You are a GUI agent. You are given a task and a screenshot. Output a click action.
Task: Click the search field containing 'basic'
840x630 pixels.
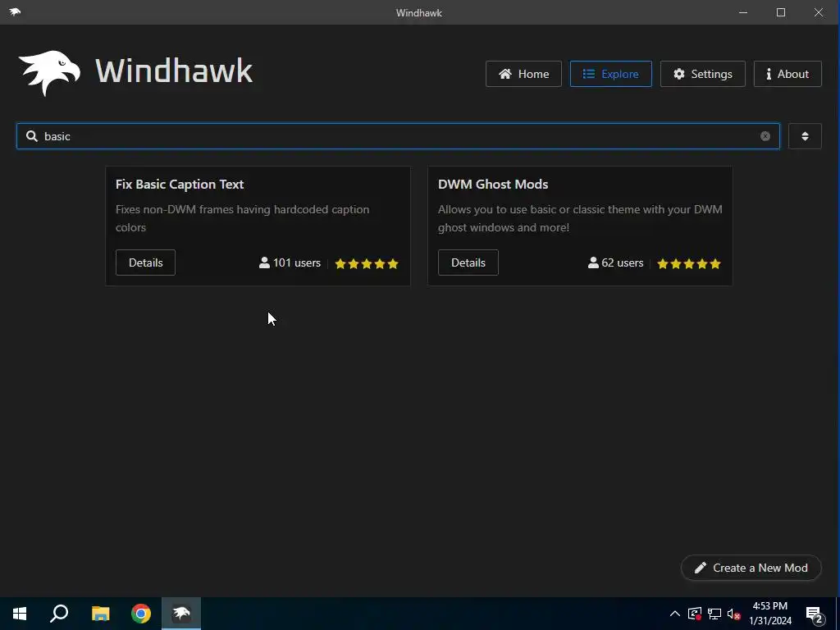tap(398, 136)
